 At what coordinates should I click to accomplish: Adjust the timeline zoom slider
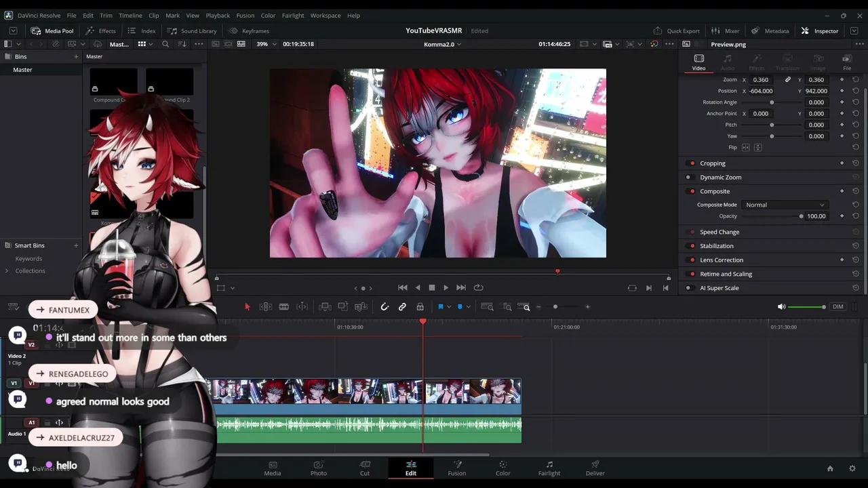(555, 307)
